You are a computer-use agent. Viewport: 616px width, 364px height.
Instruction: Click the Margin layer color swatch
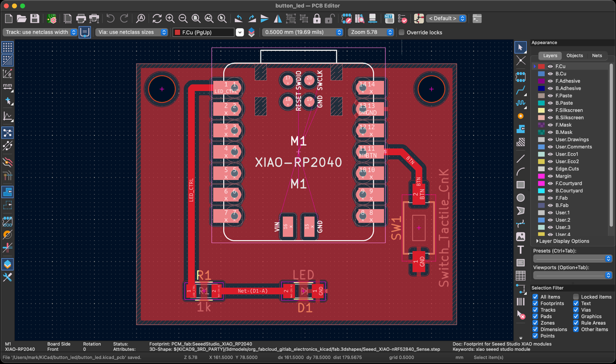pos(541,176)
